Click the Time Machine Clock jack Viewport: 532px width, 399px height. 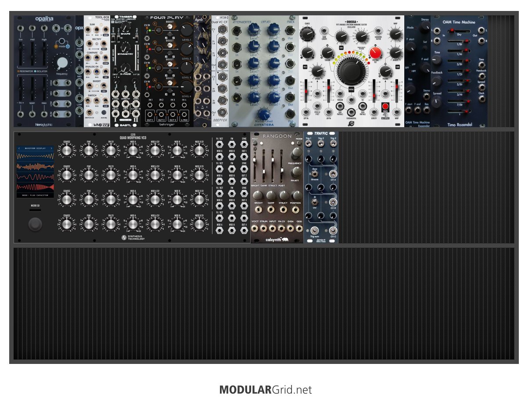[482, 99]
